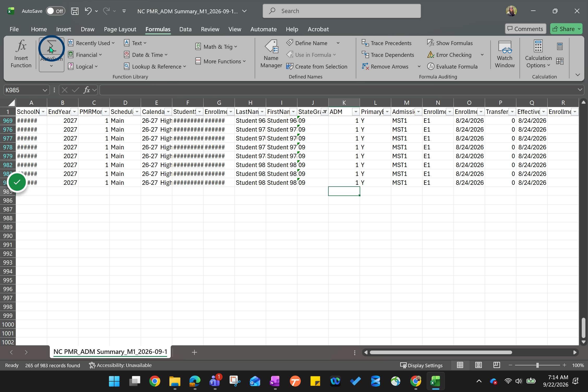Image resolution: width=588 pixels, height=392 pixels.
Task: Click Show Formulas
Action: [450, 43]
